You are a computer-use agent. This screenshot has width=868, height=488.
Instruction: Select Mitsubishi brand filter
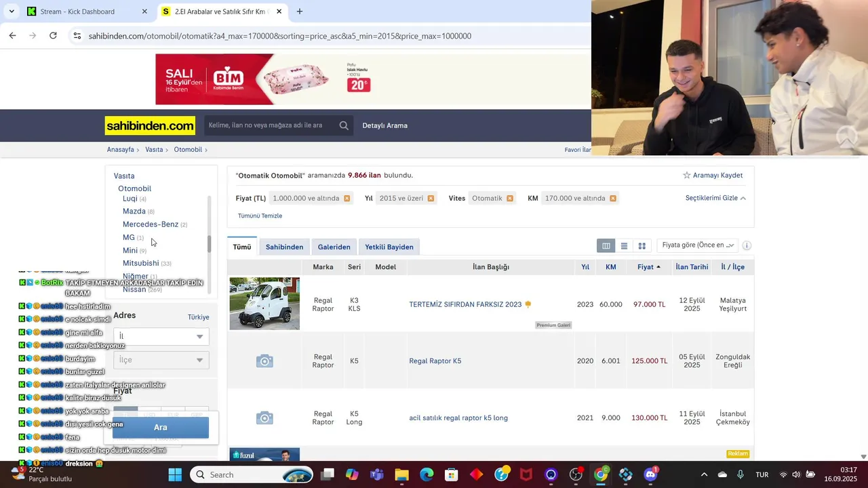pyautogui.click(x=141, y=263)
